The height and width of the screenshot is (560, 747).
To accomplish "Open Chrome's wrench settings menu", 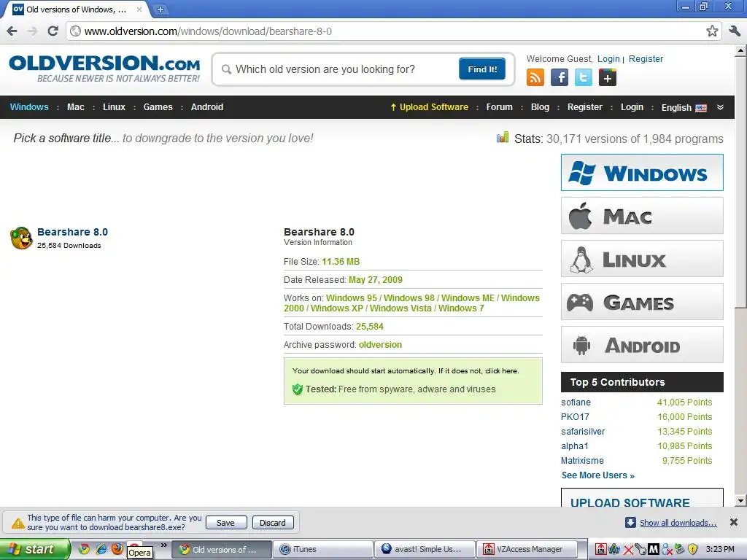I will pyautogui.click(x=735, y=31).
